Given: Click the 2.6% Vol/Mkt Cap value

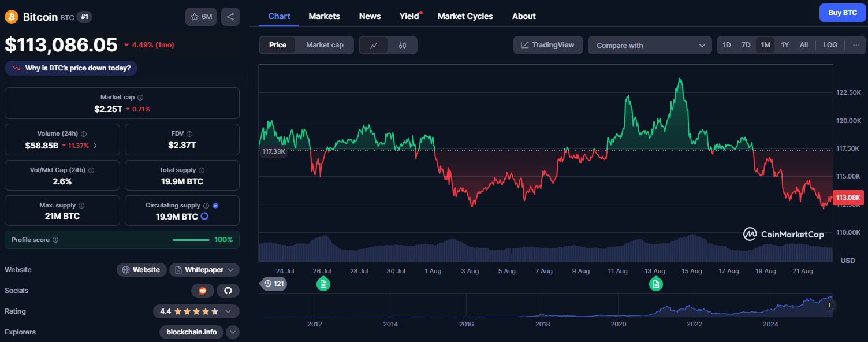Looking at the screenshot, I should click(x=62, y=181).
